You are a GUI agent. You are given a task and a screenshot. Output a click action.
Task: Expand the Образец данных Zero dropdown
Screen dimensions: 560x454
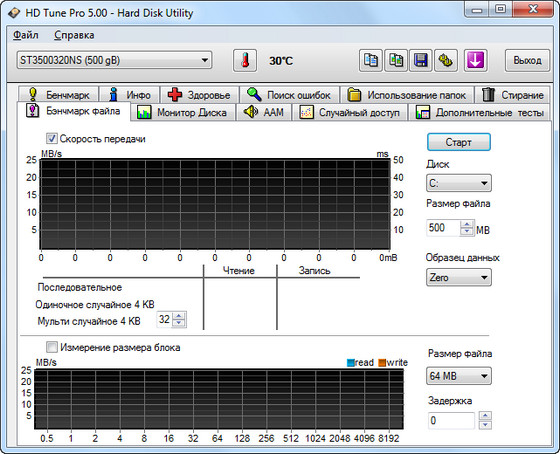tap(459, 278)
